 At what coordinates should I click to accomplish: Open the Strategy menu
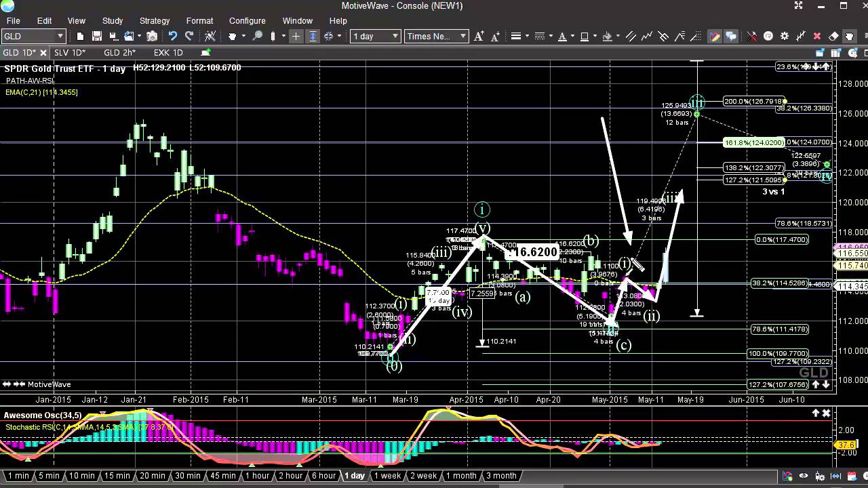click(x=155, y=20)
